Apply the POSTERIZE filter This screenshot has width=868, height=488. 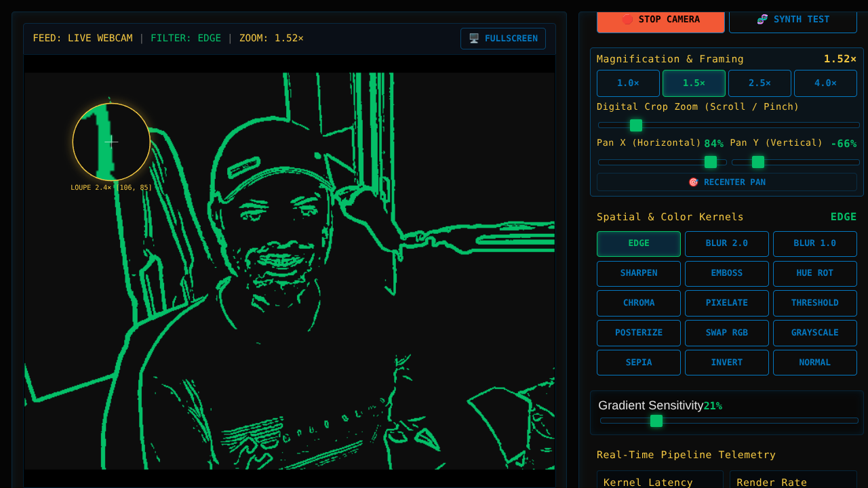point(639,333)
